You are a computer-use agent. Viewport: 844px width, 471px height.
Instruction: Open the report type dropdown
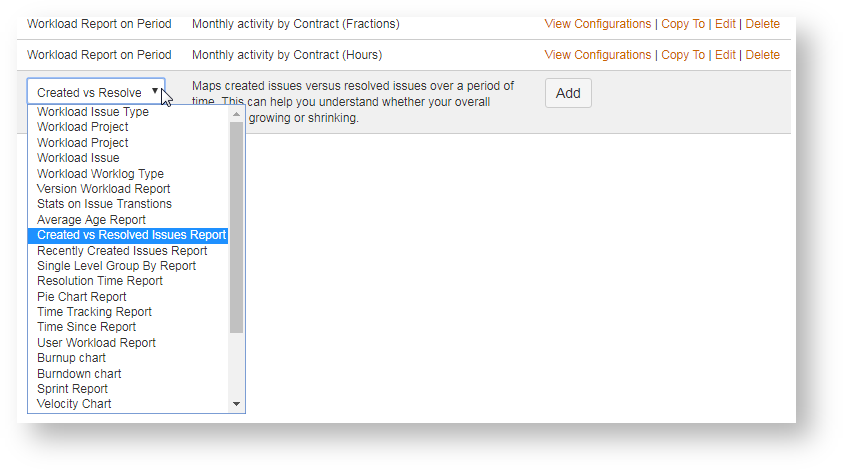click(96, 93)
